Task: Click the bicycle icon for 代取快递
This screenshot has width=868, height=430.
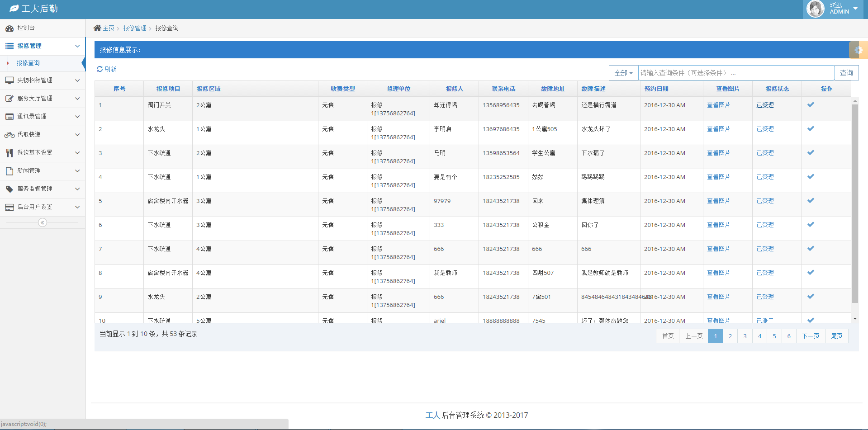Action: pyautogui.click(x=9, y=135)
